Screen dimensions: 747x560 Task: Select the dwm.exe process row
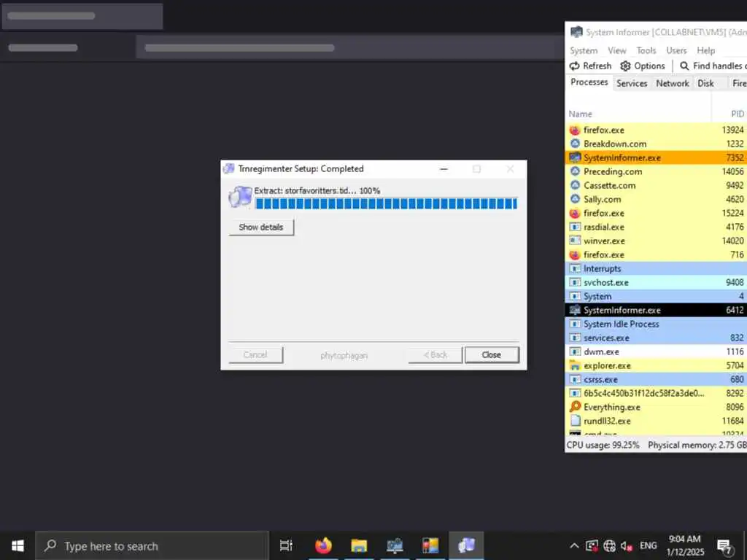click(x=656, y=351)
